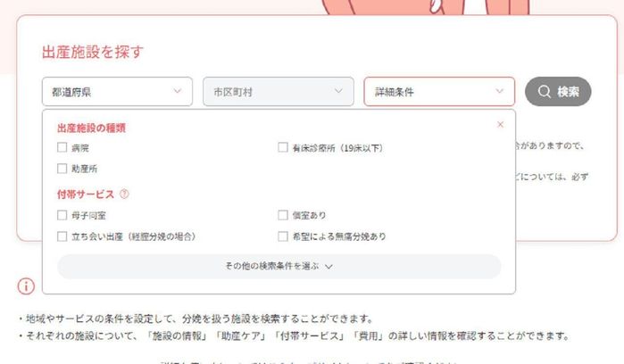Expand その他の検索条件を選ぶ section
Screen dimensions: 624x364
[279, 267]
